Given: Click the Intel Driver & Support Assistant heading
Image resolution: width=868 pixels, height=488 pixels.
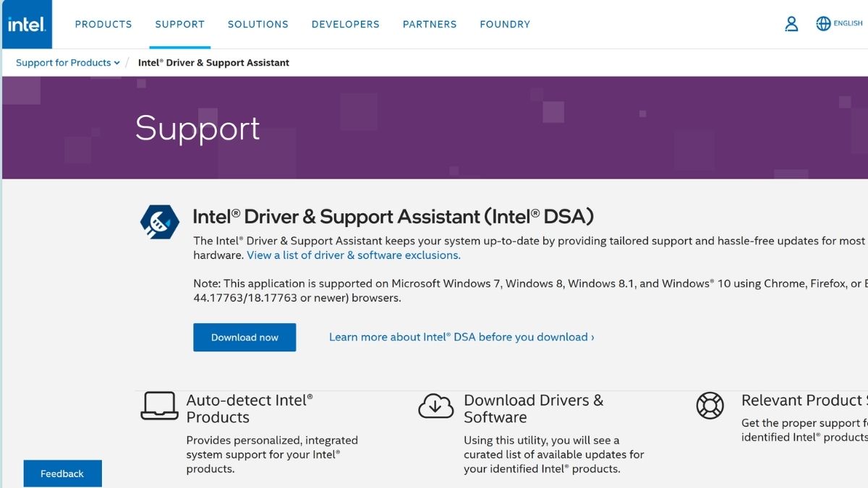Looking at the screenshot, I should [x=393, y=216].
